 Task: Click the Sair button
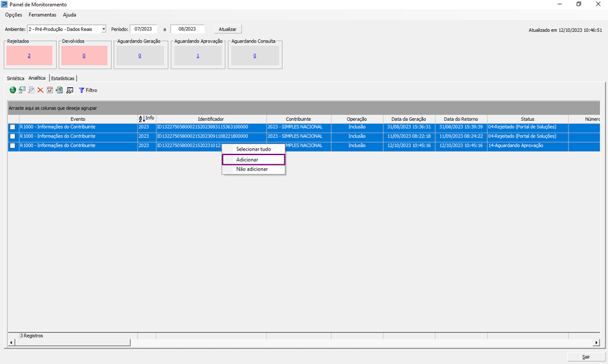point(586,357)
